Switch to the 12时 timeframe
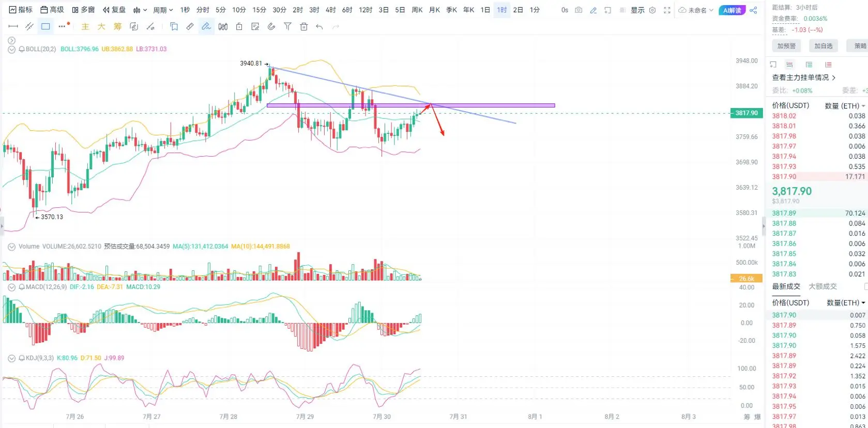Screen dimensions: 868x428 pos(366,10)
